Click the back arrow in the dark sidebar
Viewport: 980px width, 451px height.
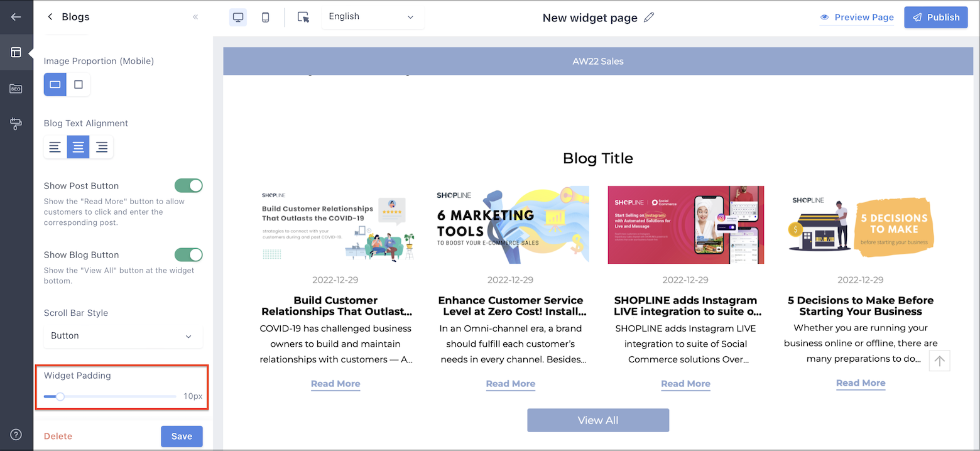click(16, 17)
